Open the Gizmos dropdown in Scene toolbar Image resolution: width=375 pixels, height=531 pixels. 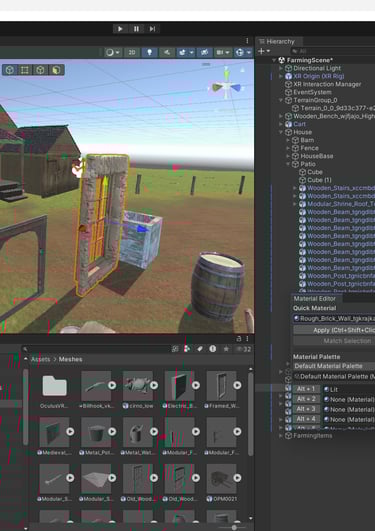tap(243, 52)
